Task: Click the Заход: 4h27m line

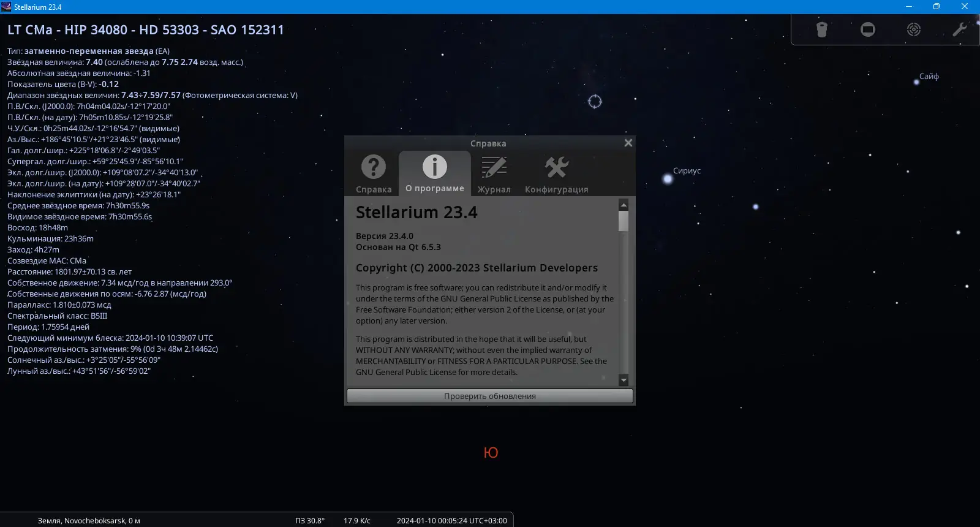Action: click(x=34, y=249)
